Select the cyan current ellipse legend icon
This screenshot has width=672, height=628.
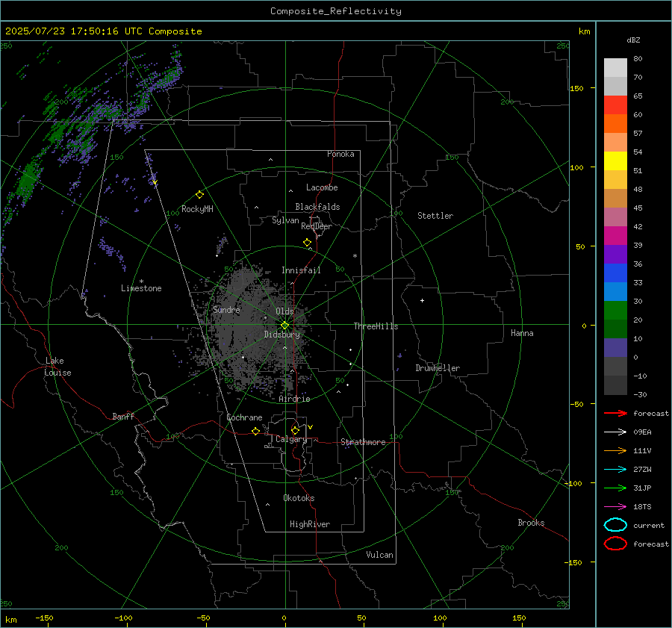point(615,525)
